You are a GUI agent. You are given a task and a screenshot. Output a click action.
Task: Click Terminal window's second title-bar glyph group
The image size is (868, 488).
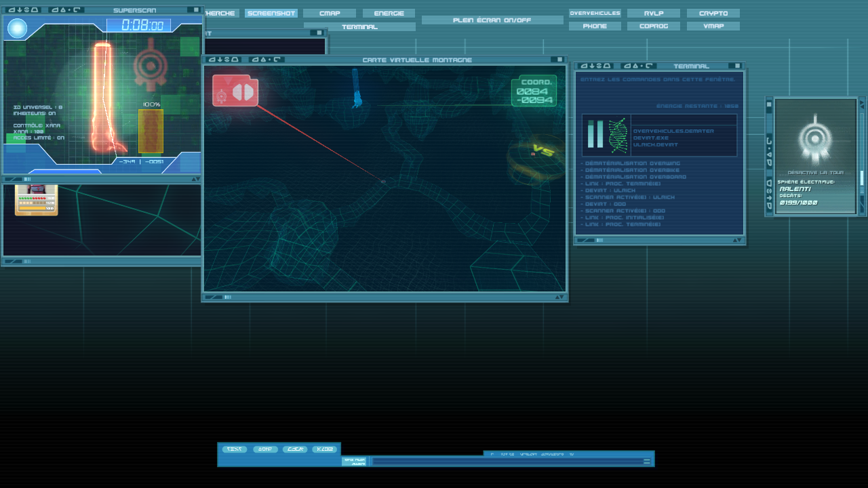point(639,66)
